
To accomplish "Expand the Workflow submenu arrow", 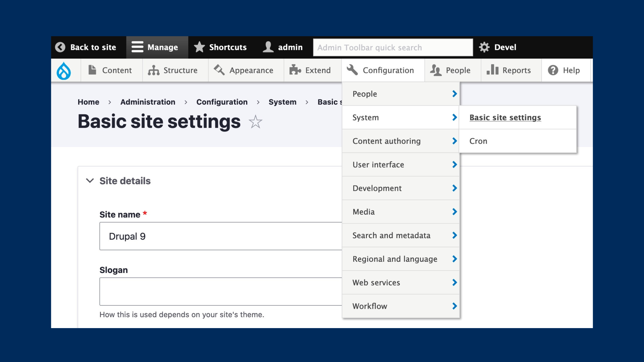I will 455,306.
